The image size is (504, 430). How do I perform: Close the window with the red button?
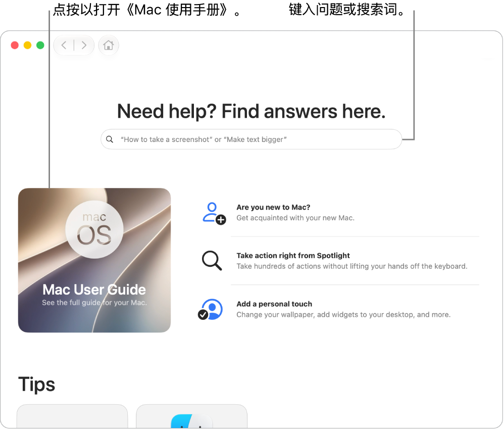(x=15, y=45)
